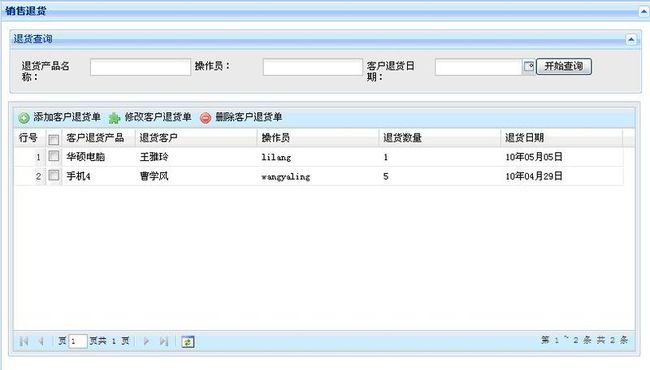Refresh the grid with pager refresh icon

pos(188,342)
